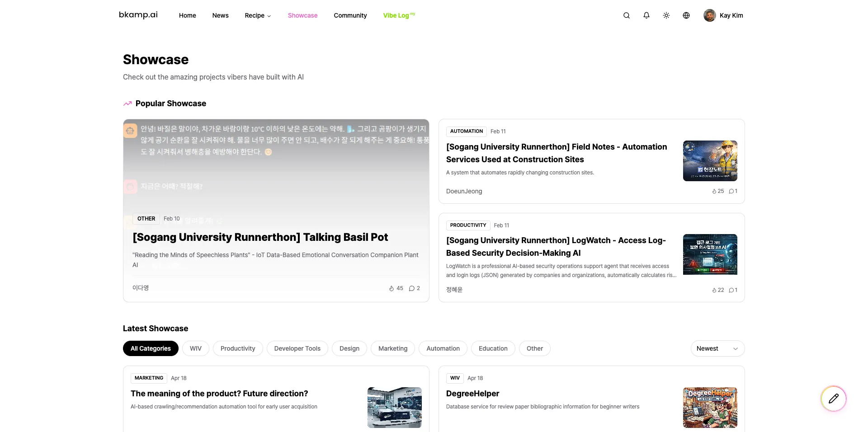Open the search icon

point(627,15)
